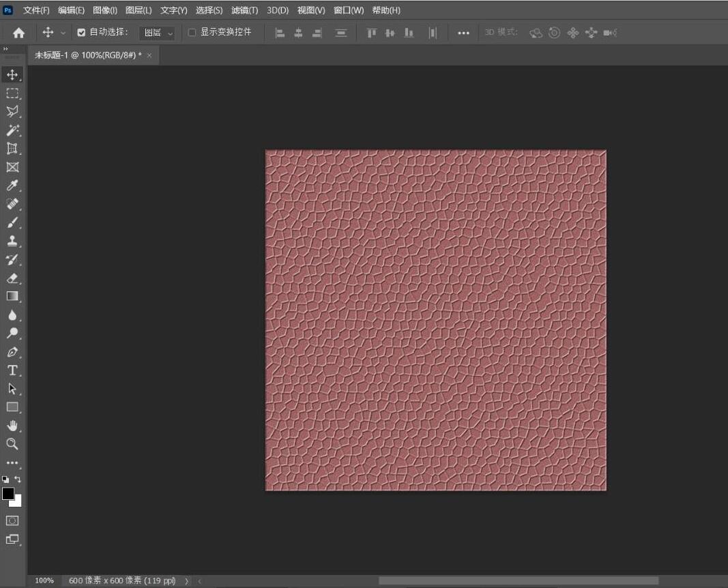The width and height of the screenshot is (728, 588).
Task: Select the Rectangular Marquee tool
Action: pyautogui.click(x=12, y=93)
